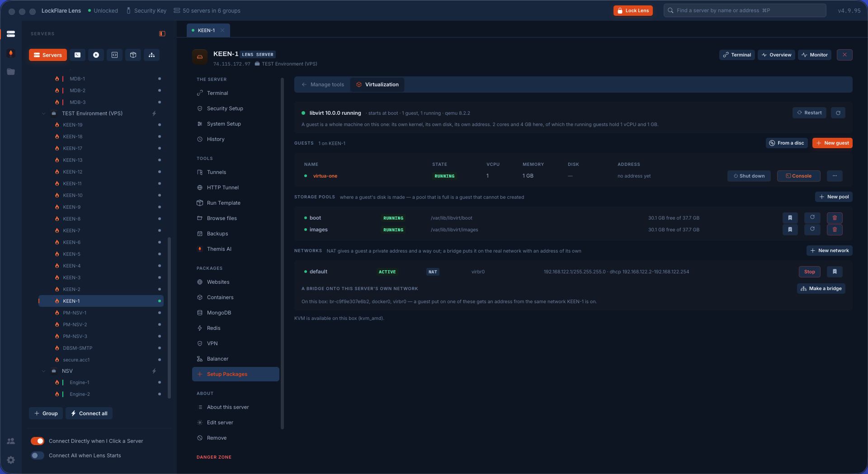This screenshot has width=868, height=474.
Task: Open Monitor view for KEEN-1
Action: tap(814, 55)
